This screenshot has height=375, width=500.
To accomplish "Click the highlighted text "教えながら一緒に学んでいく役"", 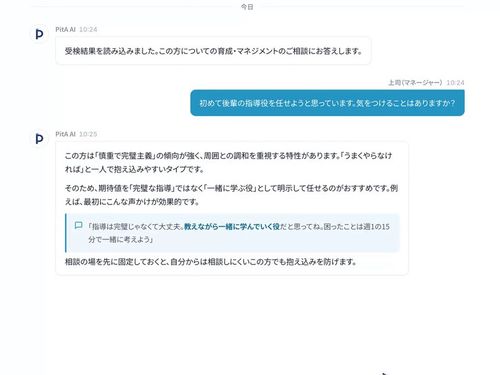I will pos(232,227).
